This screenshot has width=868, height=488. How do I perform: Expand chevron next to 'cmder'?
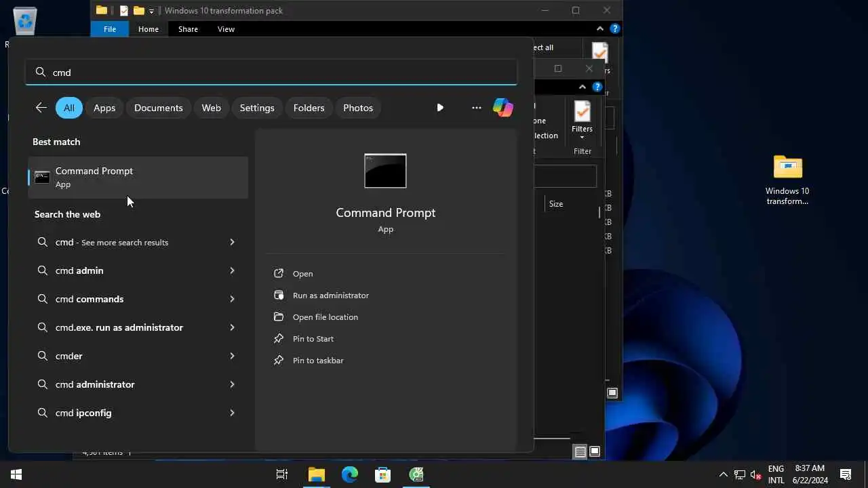click(x=232, y=356)
